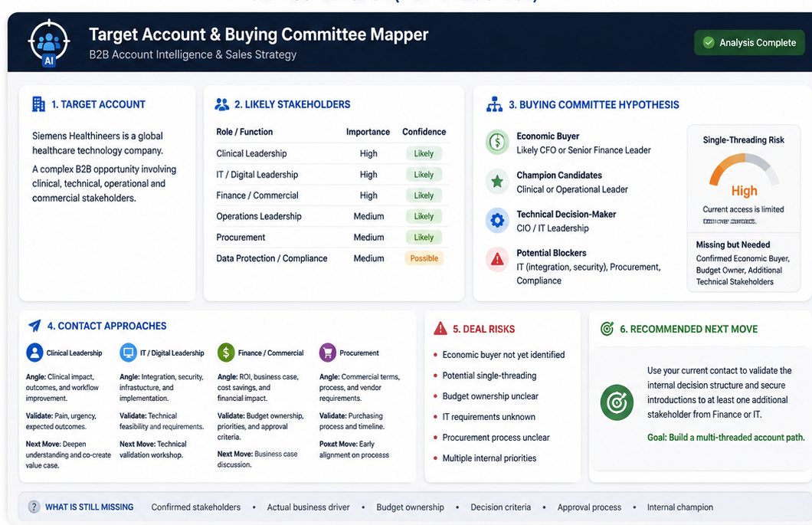Click the Deal Risks warning triangle icon
The image size is (812, 525).
[x=440, y=328]
